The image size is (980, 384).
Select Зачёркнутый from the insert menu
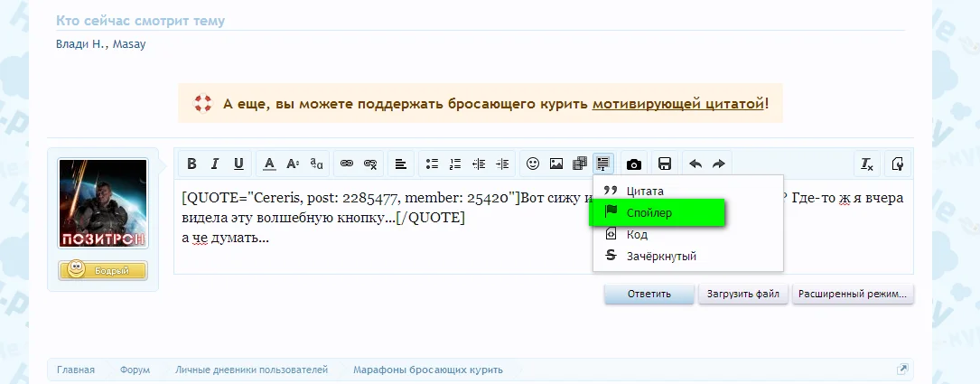coord(688,256)
